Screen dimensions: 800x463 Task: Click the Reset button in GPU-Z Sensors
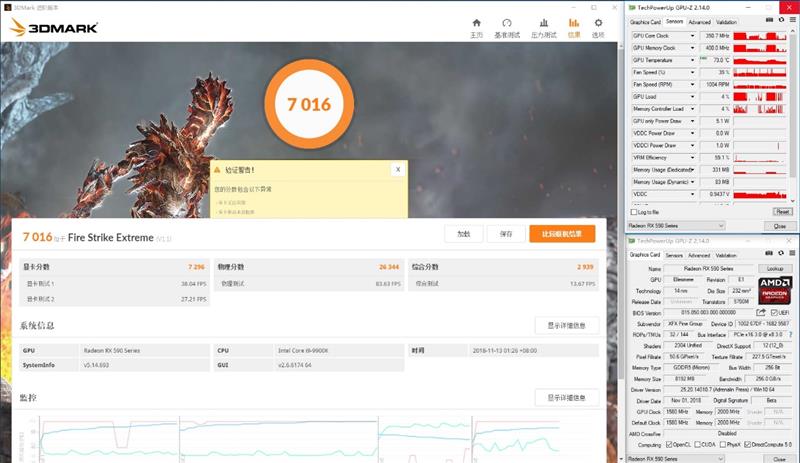(x=782, y=212)
